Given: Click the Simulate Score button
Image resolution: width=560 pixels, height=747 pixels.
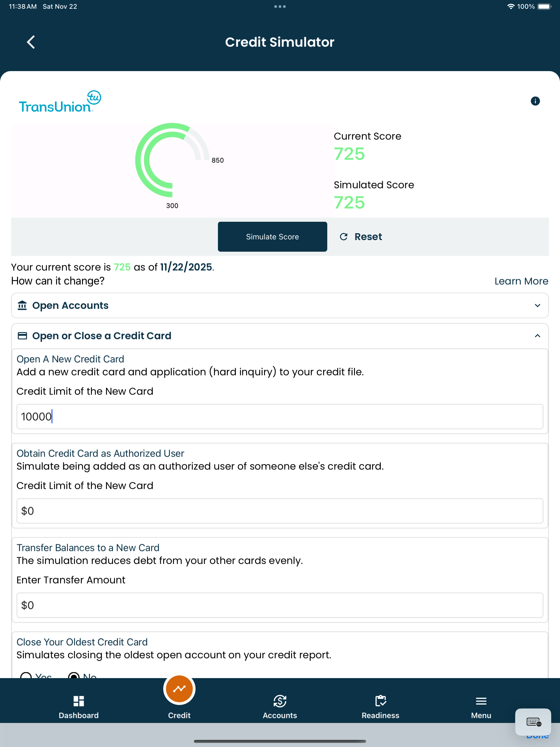Looking at the screenshot, I should tap(272, 237).
